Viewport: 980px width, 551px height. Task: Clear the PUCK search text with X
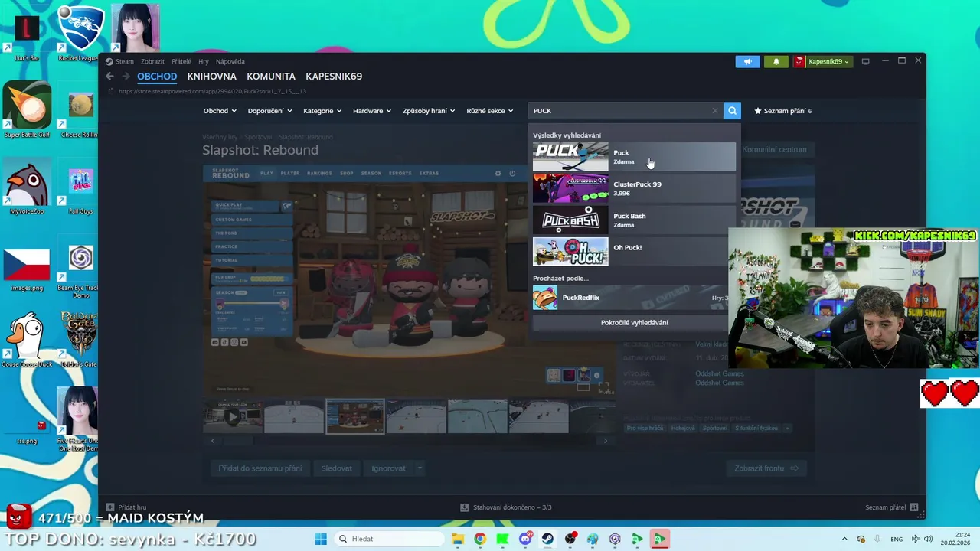click(x=715, y=111)
